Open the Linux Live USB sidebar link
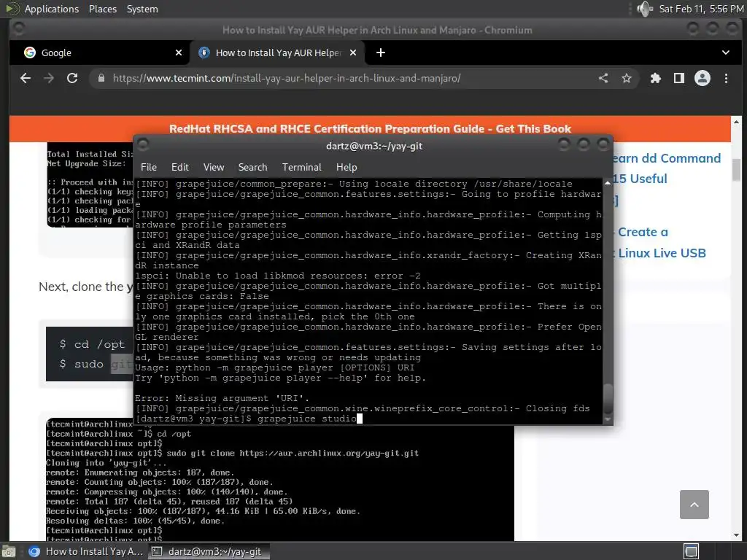Screen dimensions: 747x560 [x=662, y=253]
